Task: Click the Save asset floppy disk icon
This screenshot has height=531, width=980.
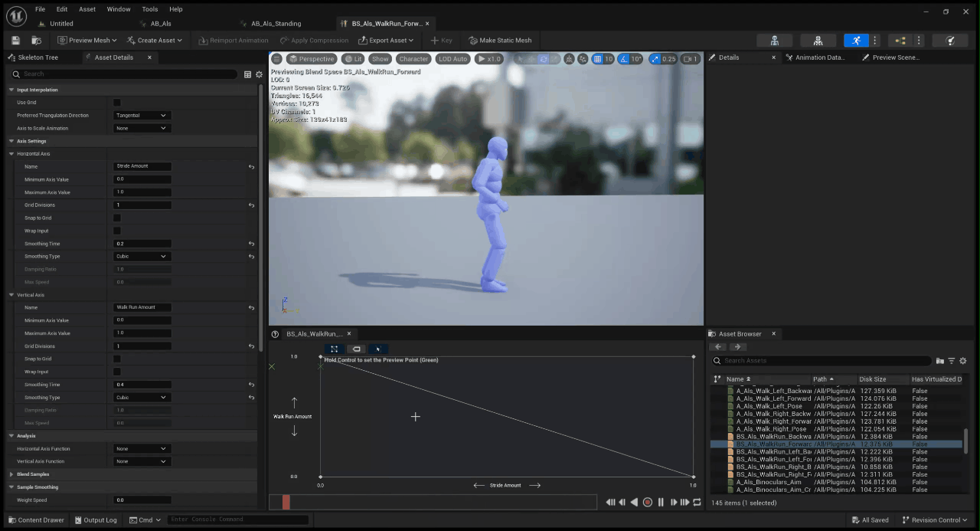Action: 15,41
